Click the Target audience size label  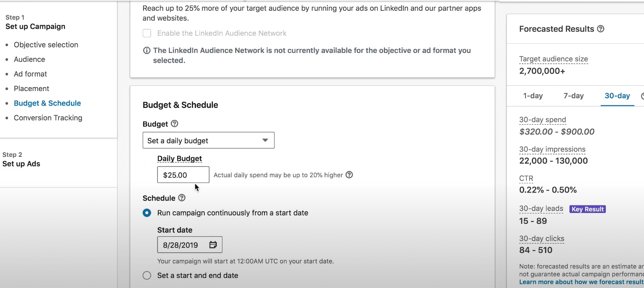[553, 59]
